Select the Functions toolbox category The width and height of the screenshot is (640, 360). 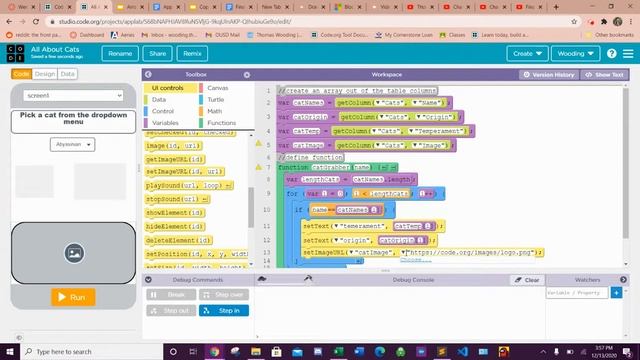click(221, 123)
